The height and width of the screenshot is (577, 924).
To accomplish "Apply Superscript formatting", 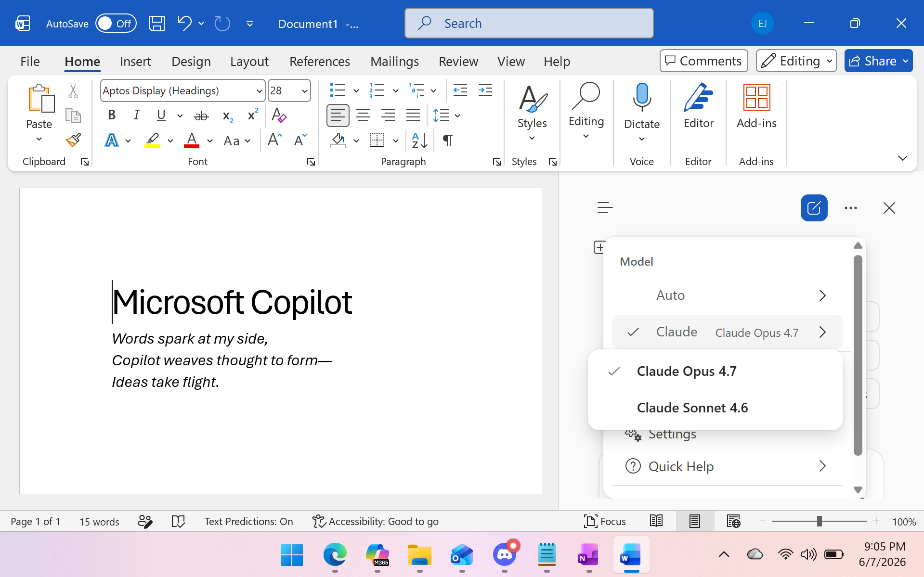I will (x=253, y=115).
